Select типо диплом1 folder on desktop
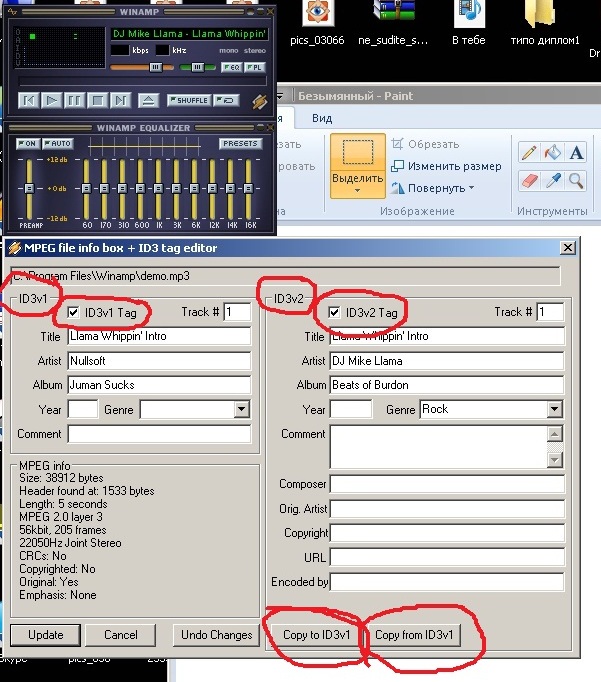The image size is (601, 682). tap(545, 23)
